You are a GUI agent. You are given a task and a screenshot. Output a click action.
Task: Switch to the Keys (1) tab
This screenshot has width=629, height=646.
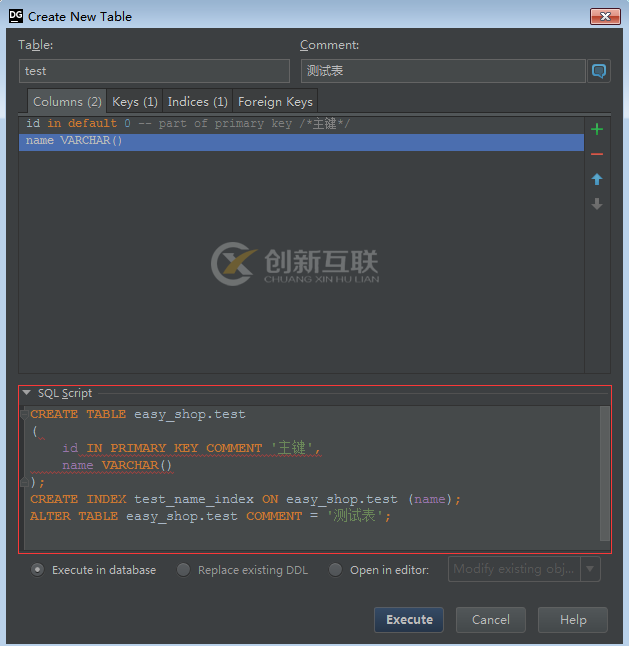pyautogui.click(x=135, y=101)
